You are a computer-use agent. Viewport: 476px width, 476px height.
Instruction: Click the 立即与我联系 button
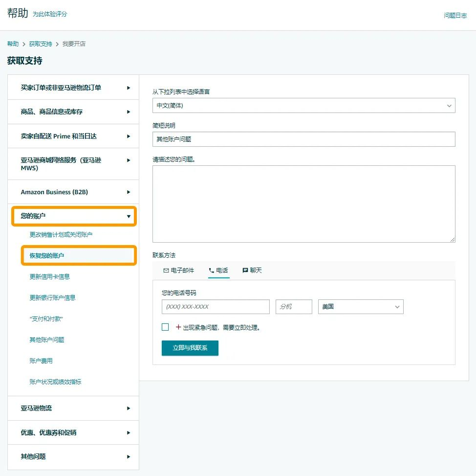[190, 348]
